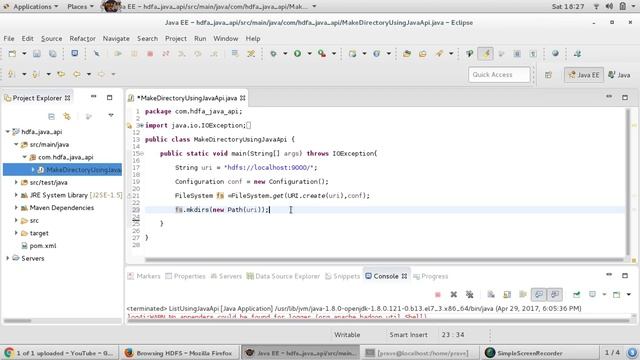The height and width of the screenshot is (360, 640).
Task: Expand the src/test/java folder
Action: (x=16, y=182)
